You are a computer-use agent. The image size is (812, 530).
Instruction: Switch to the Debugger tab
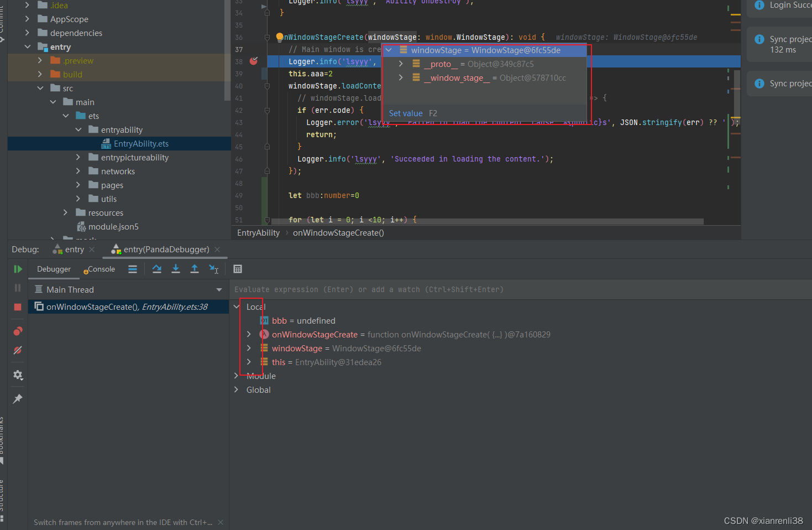(x=54, y=269)
